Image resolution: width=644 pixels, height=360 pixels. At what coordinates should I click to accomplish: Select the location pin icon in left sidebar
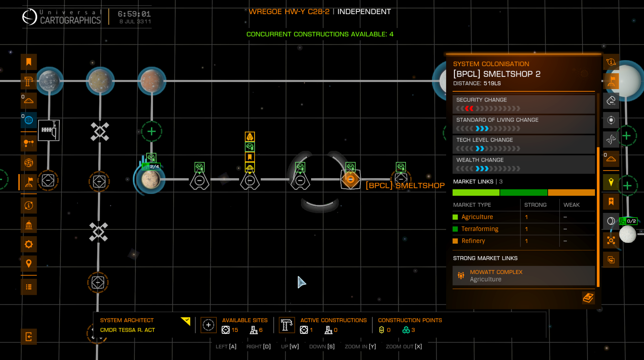[29, 264]
